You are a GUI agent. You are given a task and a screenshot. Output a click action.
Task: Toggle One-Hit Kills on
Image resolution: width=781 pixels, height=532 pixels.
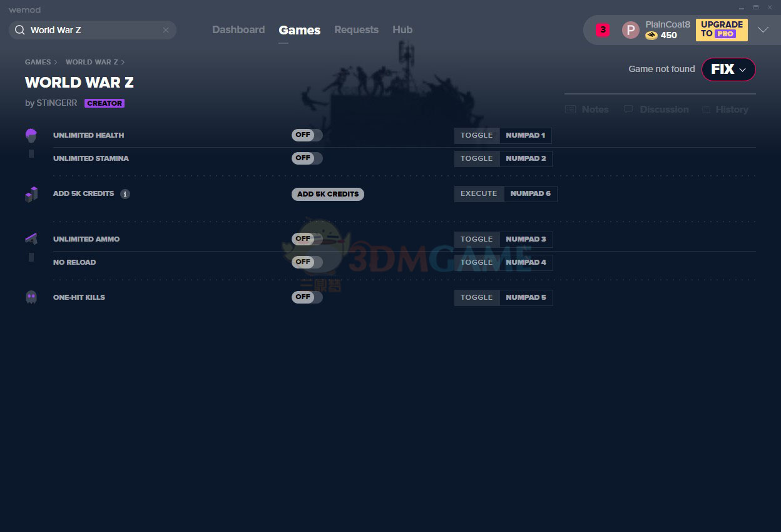(x=307, y=297)
